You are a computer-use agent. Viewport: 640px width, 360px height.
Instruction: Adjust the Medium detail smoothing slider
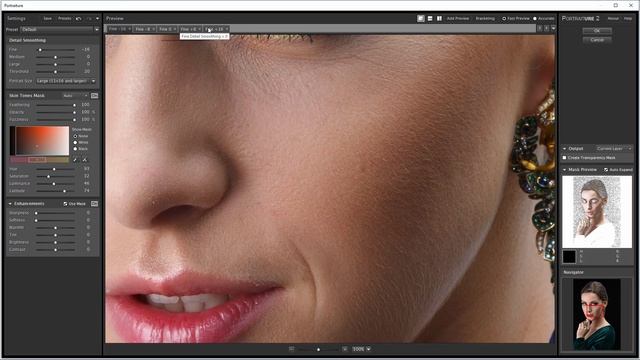(55, 57)
